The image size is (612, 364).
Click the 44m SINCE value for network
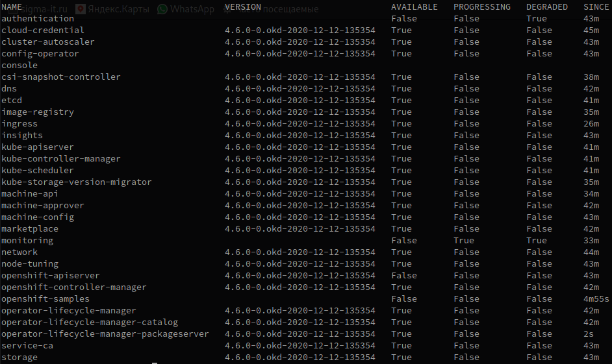[591, 252]
